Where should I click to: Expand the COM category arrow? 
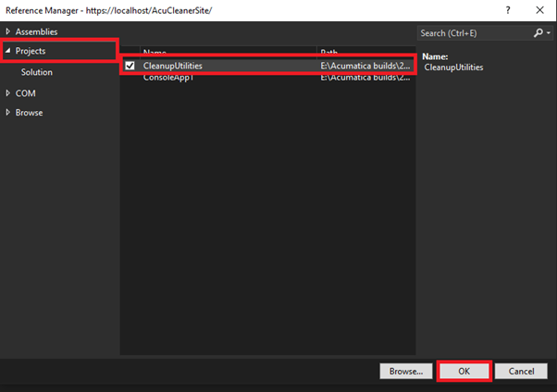pos(8,93)
